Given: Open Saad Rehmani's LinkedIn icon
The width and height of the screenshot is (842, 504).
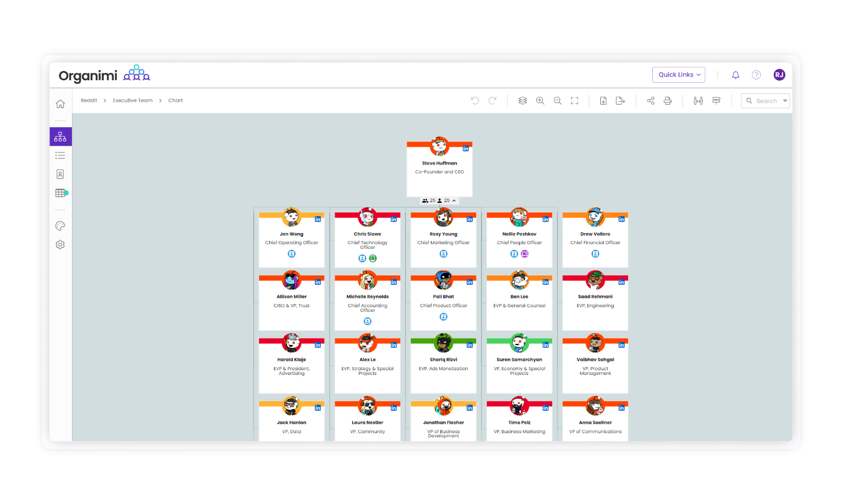Looking at the screenshot, I should pos(622,282).
